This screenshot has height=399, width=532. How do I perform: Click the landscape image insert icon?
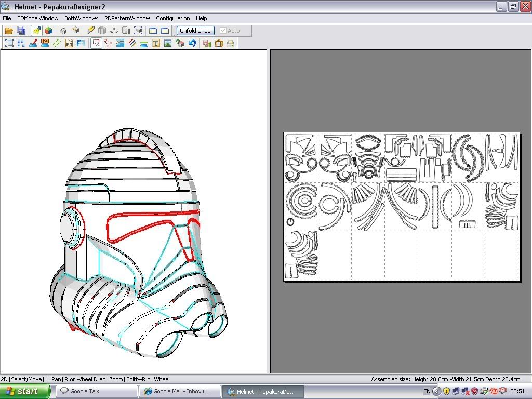click(168, 44)
